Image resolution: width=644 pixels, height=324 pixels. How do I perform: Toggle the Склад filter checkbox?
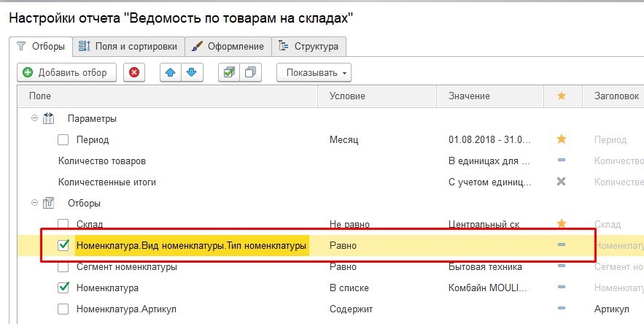[63, 224]
